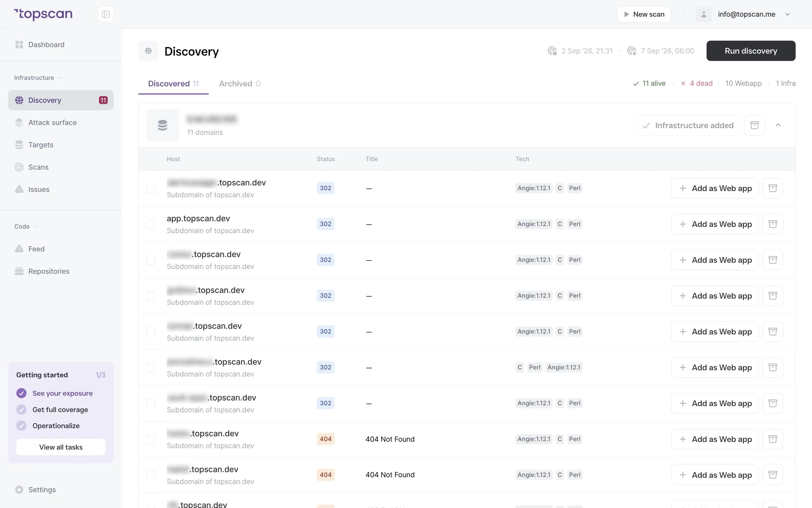This screenshot has width=812, height=508.
Task: Archive the host row with tech order C Perl Angie
Action: point(773,367)
